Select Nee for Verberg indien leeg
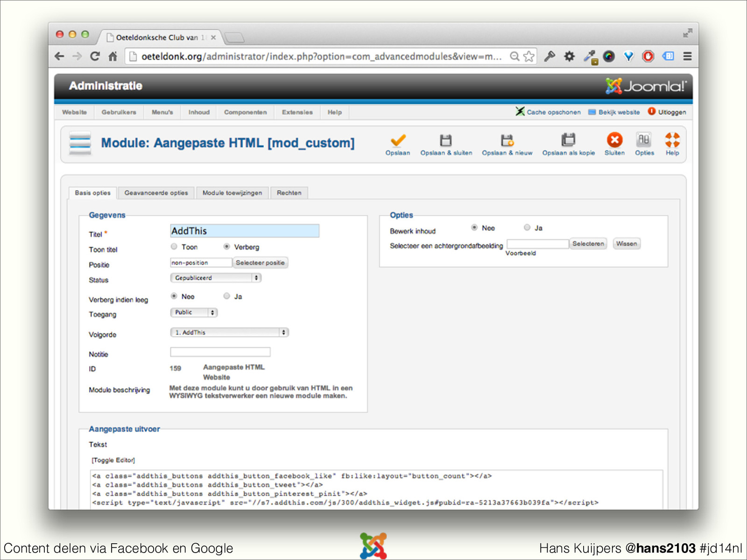This screenshot has height=560, width=747. [174, 296]
